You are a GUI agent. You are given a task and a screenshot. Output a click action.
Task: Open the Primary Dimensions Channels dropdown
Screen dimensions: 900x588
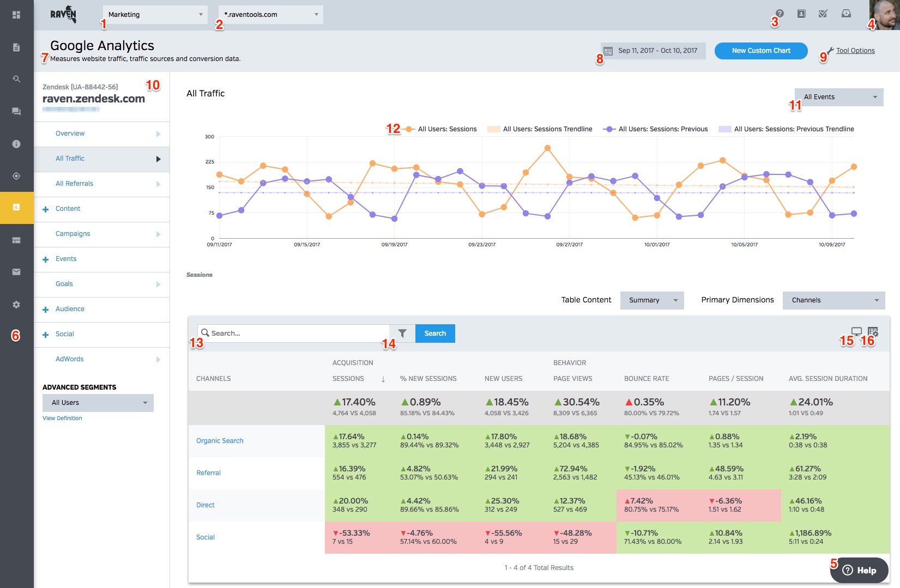tap(833, 300)
